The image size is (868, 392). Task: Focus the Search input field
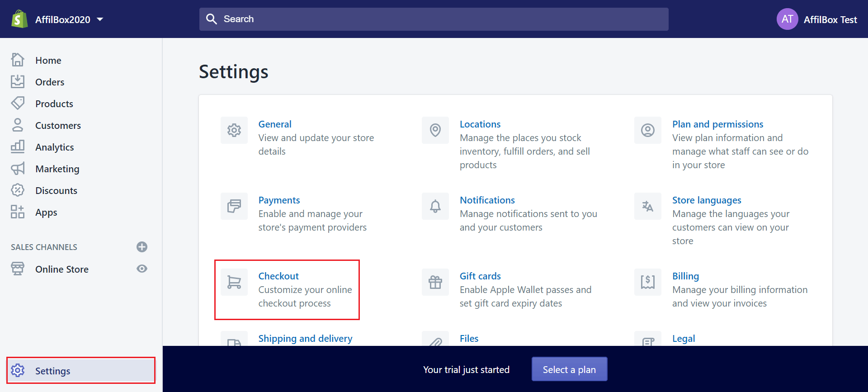[x=434, y=19]
